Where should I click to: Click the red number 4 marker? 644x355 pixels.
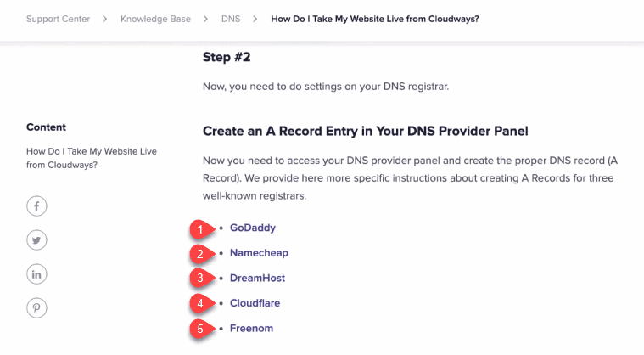pyautogui.click(x=200, y=303)
